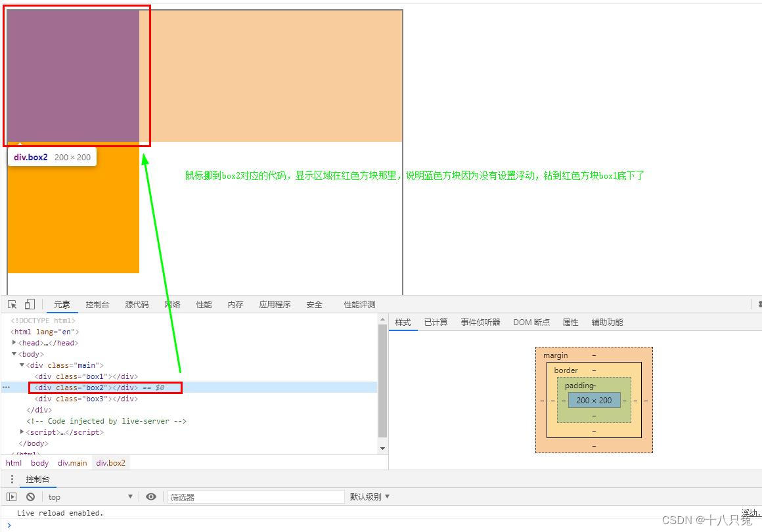762x532 pixels.
Task: Activate the inspect element picker icon
Action: (x=12, y=305)
